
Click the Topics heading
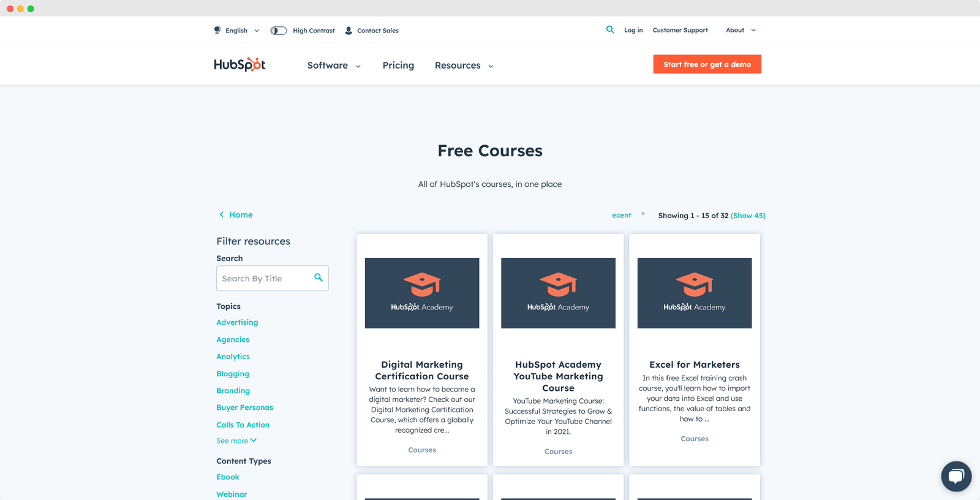[x=228, y=306]
